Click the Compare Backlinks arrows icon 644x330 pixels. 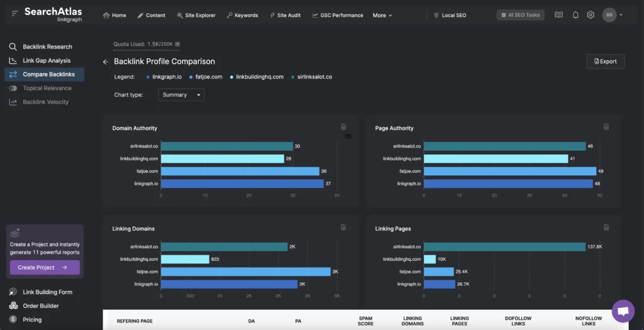tap(13, 74)
